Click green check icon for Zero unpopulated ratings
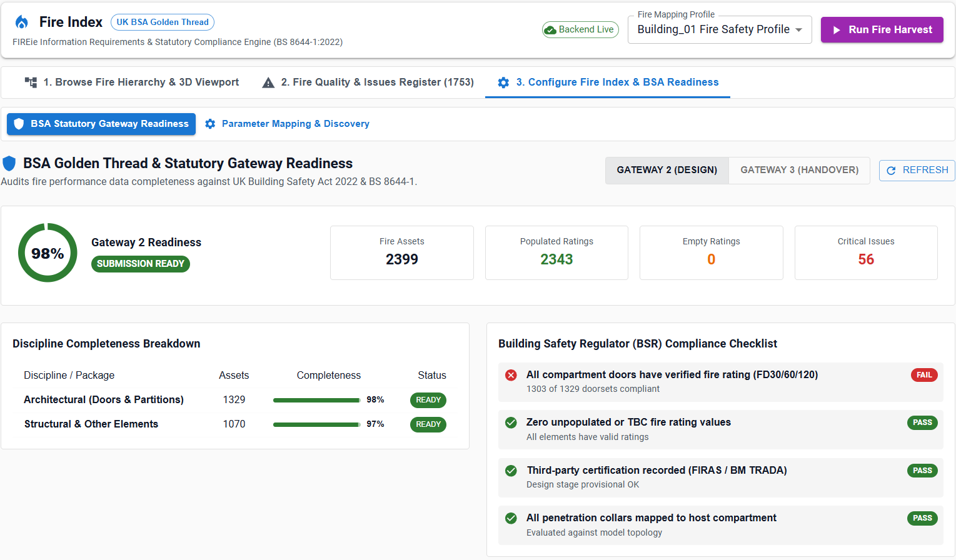The image size is (956, 560). (x=511, y=422)
